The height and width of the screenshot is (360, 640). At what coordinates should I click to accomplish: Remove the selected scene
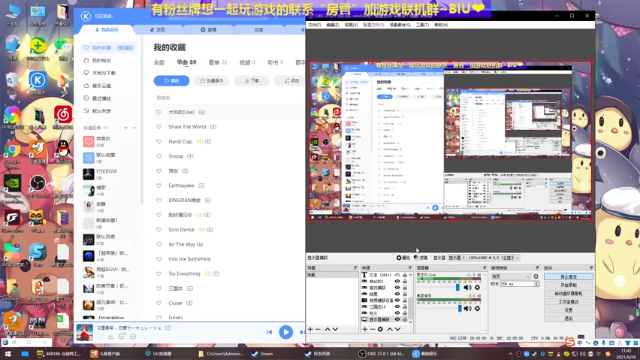[318, 329]
